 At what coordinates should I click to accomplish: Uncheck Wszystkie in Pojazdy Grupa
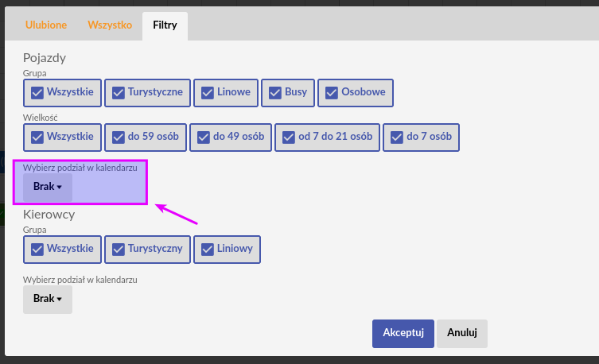pyautogui.click(x=62, y=93)
